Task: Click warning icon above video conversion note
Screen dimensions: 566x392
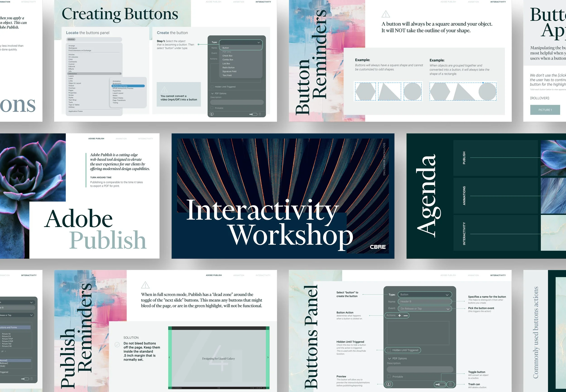Action: point(164,89)
